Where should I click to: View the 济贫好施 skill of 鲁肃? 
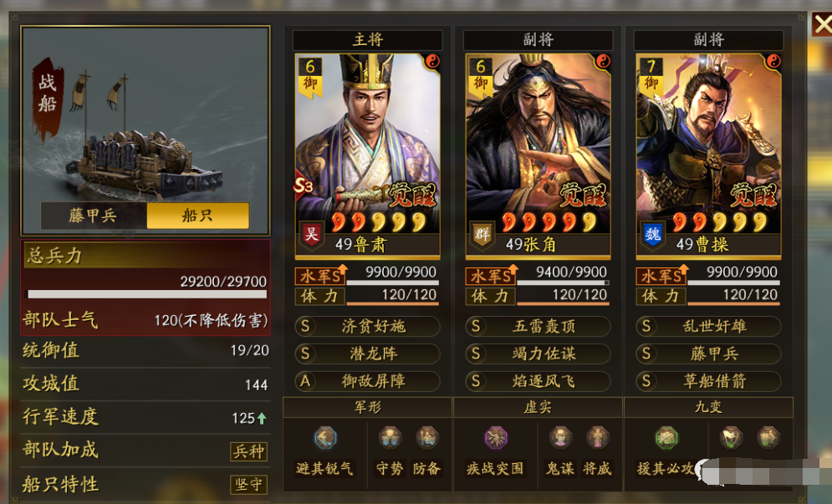pyautogui.click(x=367, y=326)
